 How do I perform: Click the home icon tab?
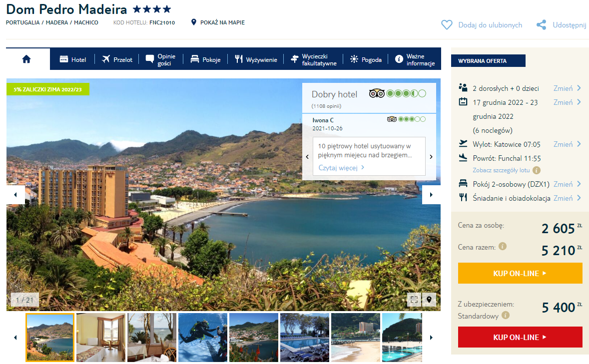[27, 59]
